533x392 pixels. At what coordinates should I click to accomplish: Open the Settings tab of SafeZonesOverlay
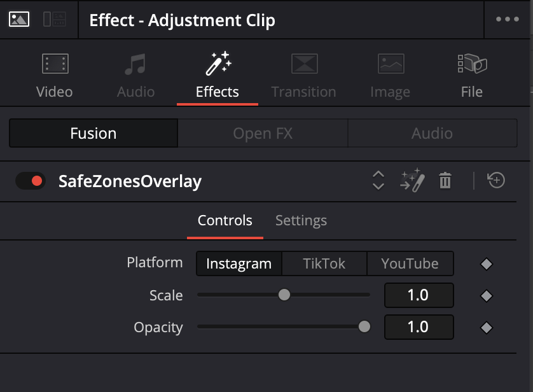point(301,221)
